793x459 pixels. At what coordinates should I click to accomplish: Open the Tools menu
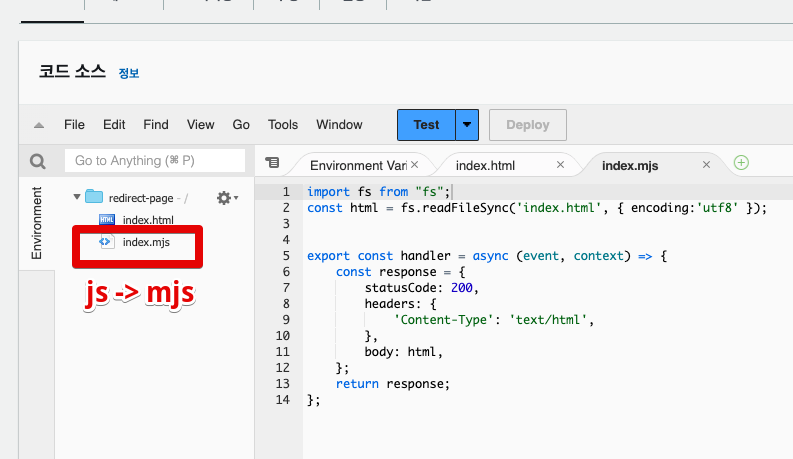(x=283, y=125)
